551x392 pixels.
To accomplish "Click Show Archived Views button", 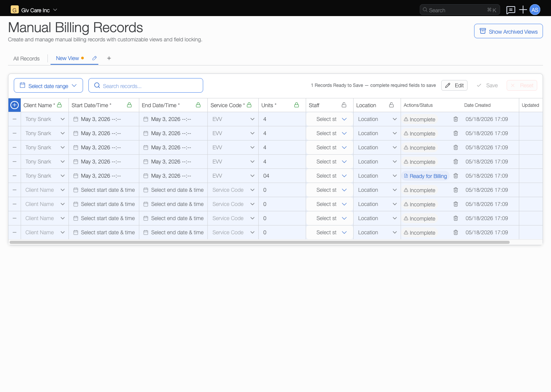I will pyautogui.click(x=509, y=31).
